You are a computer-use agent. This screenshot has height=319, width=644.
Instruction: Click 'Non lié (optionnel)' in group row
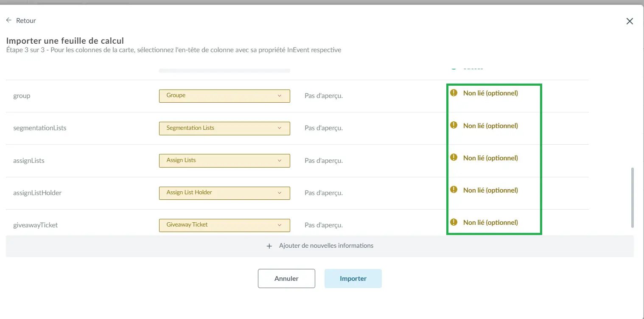pyautogui.click(x=490, y=93)
